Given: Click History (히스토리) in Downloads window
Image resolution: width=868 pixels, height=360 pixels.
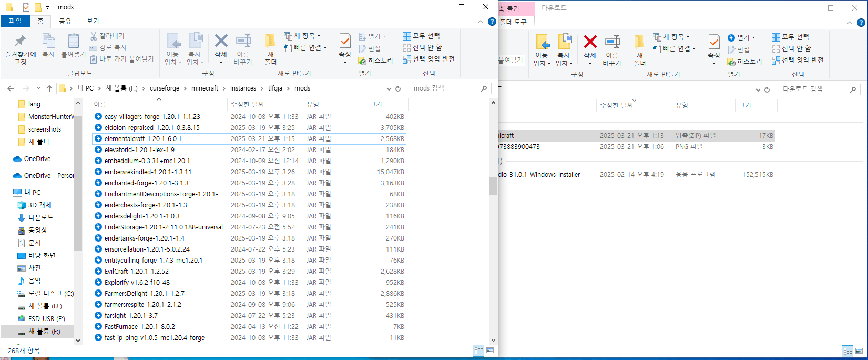Looking at the screenshot, I should click(x=745, y=62).
